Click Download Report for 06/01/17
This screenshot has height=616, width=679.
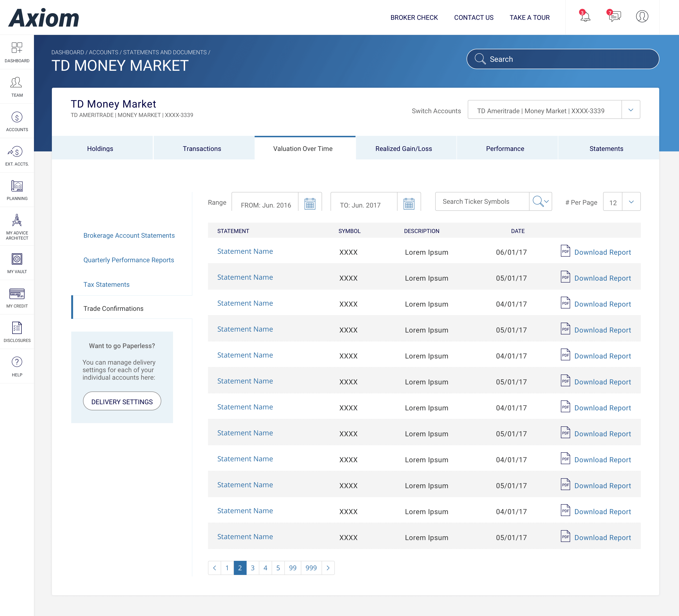pos(603,252)
